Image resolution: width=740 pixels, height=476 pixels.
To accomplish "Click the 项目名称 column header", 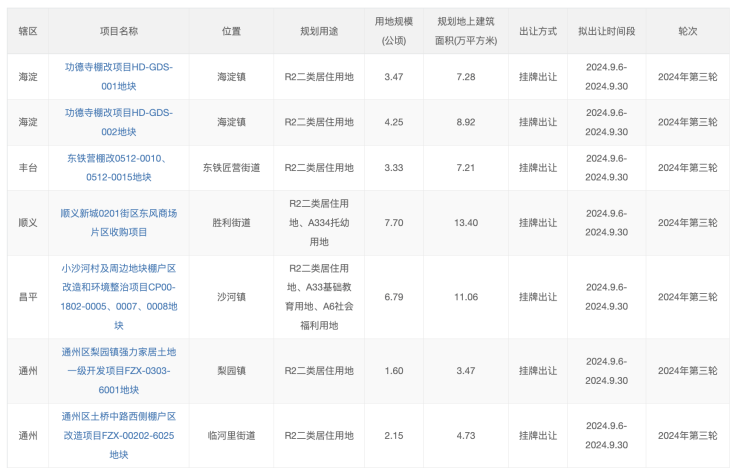I will click(x=118, y=32).
